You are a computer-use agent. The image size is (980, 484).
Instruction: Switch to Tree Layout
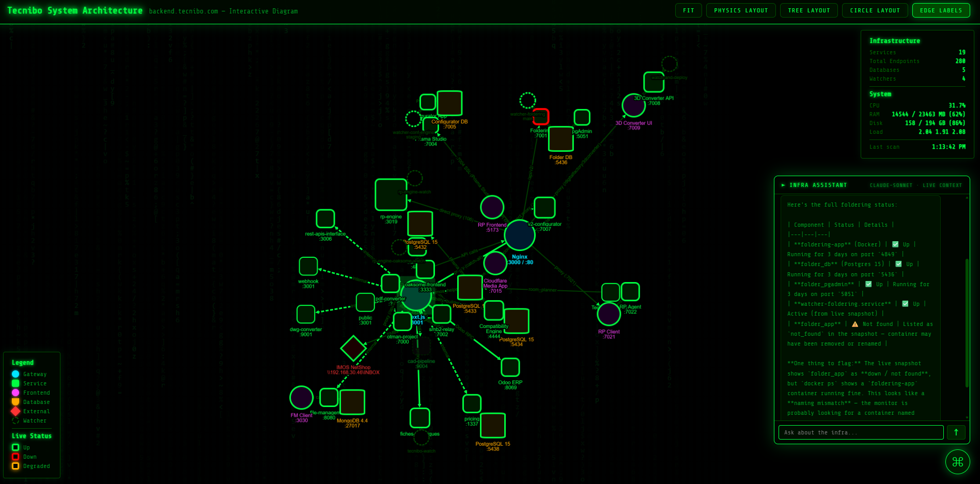809,10
